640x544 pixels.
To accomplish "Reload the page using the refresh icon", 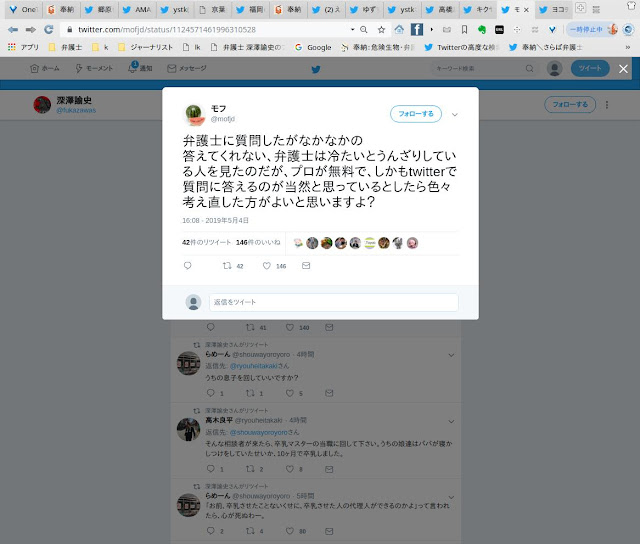I will 49,29.
